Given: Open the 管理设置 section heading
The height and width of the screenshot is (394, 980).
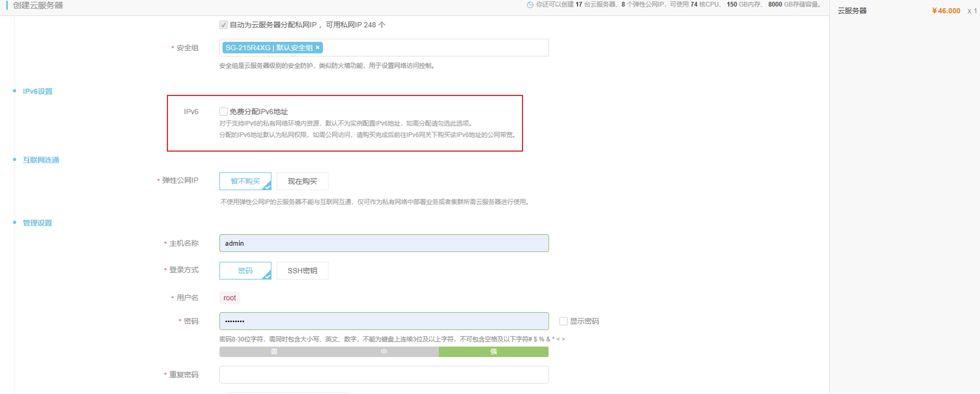Looking at the screenshot, I should [x=37, y=223].
